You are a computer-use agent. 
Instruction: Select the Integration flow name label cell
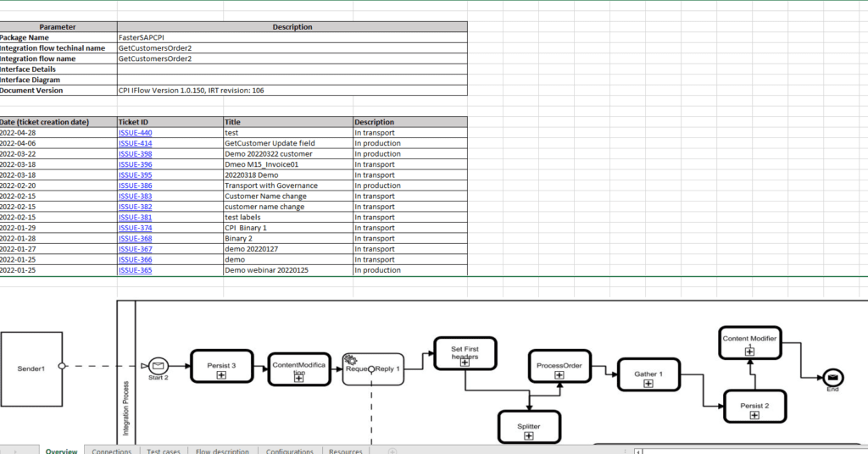[x=58, y=58]
